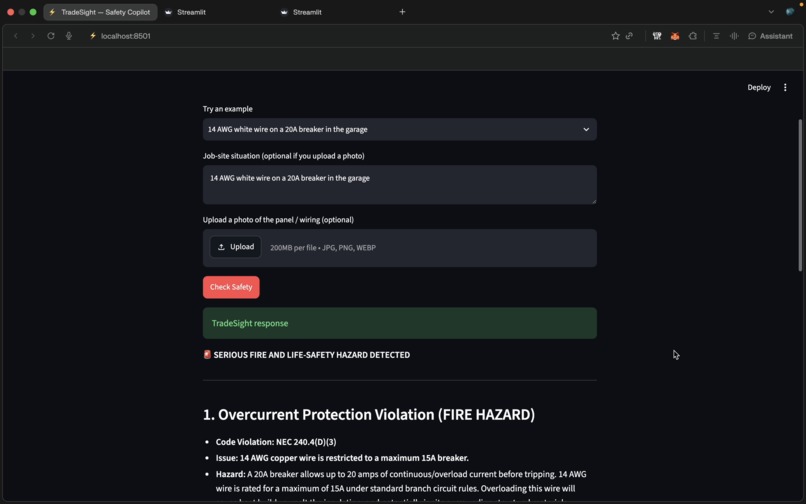Image resolution: width=806 pixels, height=504 pixels.
Task: Click the Job-site situation label
Action: [x=284, y=156]
